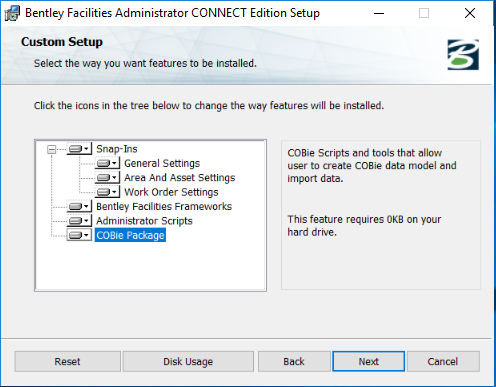The height and width of the screenshot is (387, 496).
Task: Open the Bentley Facilities Frameworks drive icon
Action: [79, 206]
